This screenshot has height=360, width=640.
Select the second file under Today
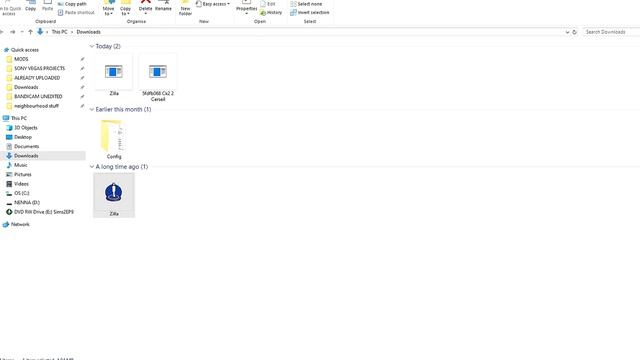pos(158,78)
